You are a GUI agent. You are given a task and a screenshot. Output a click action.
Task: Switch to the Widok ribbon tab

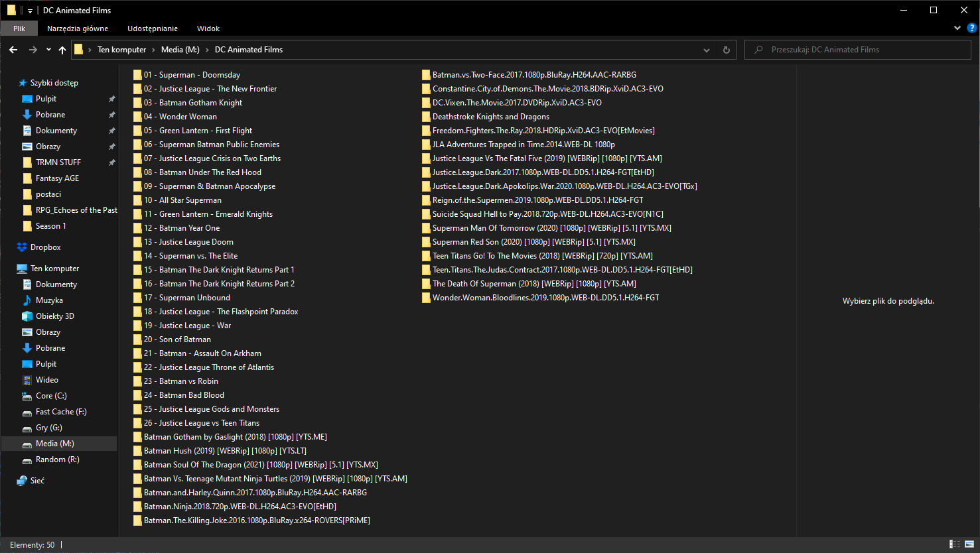pyautogui.click(x=208, y=29)
